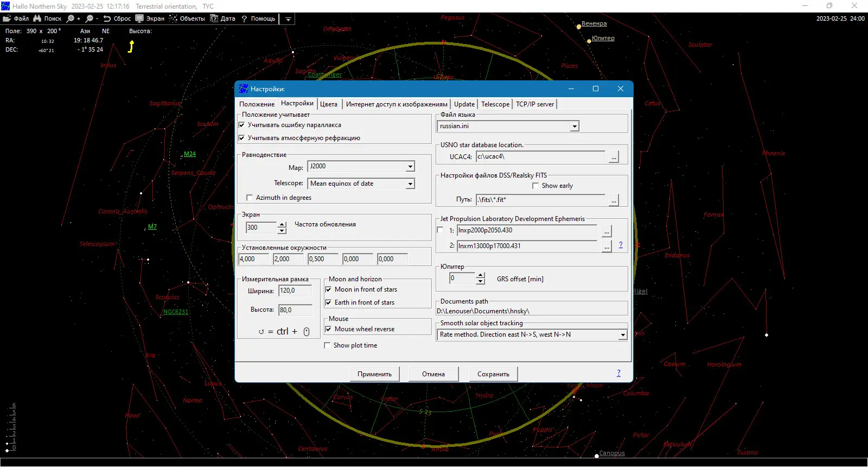Click Применить button
Screen dimensions: 868x467
(x=374, y=374)
